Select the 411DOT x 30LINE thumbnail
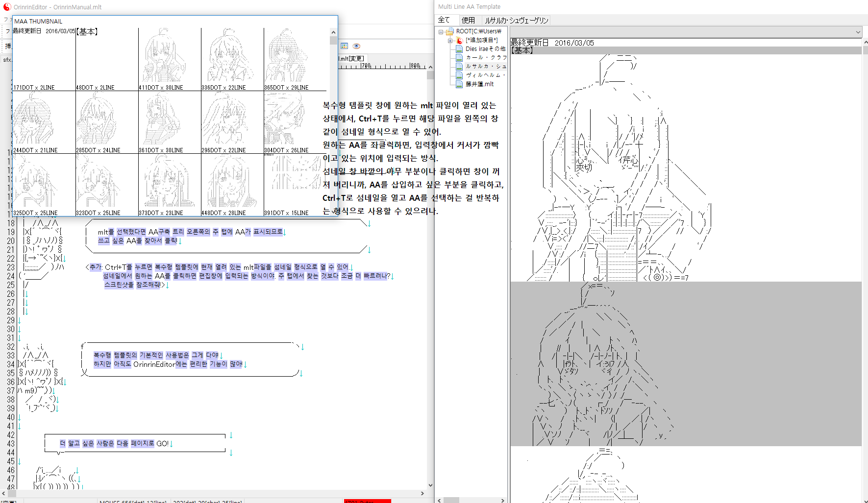868x503 pixels. [x=170, y=59]
